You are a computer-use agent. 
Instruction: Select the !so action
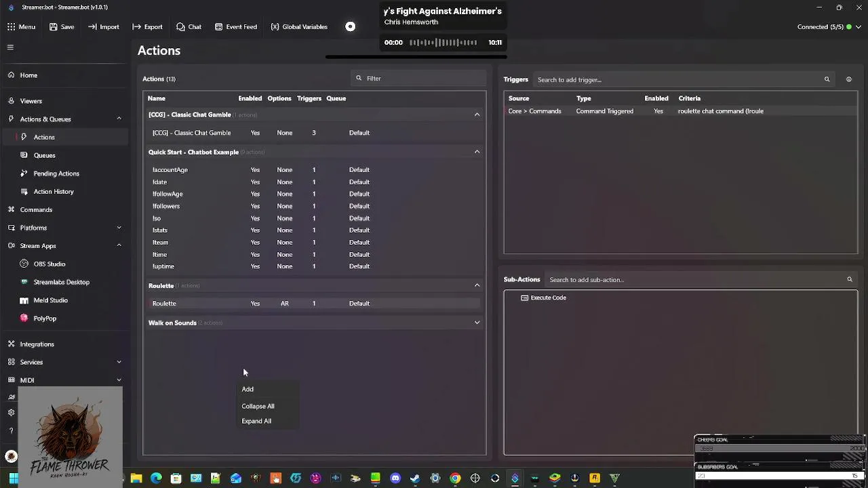pos(314,218)
